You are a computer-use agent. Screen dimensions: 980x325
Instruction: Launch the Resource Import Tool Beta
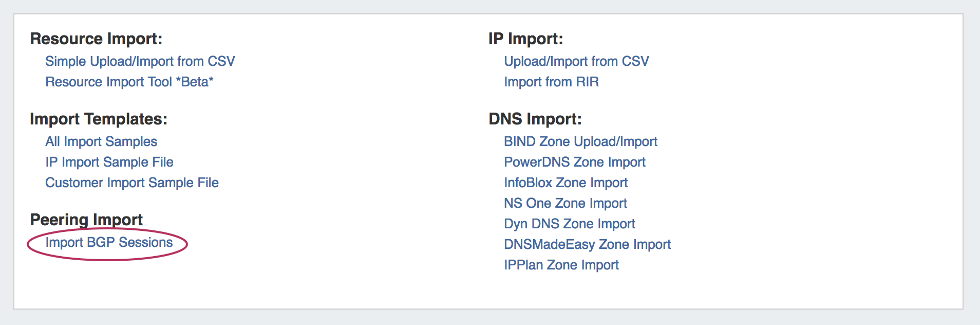[129, 82]
